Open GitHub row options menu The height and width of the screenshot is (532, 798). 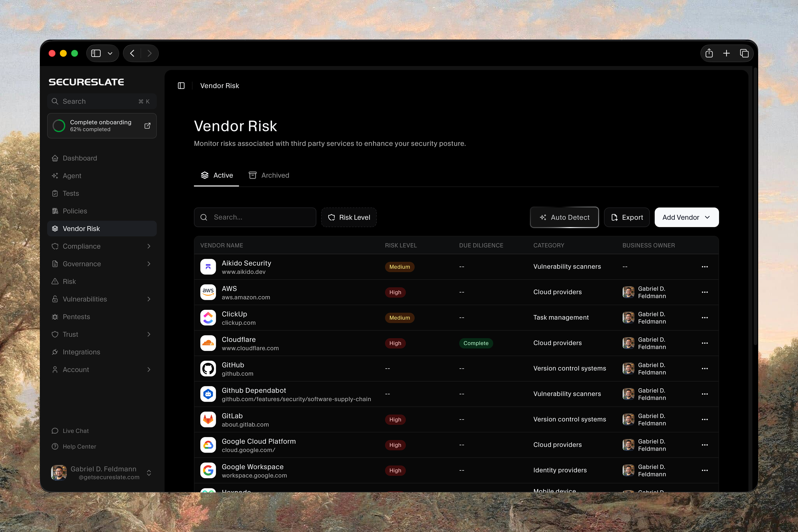[x=705, y=369]
